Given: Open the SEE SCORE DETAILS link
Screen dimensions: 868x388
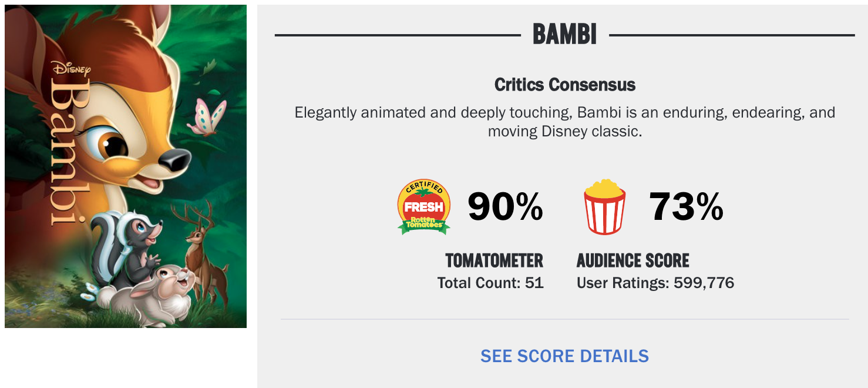Looking at the screenshot, I should [564, 356].
